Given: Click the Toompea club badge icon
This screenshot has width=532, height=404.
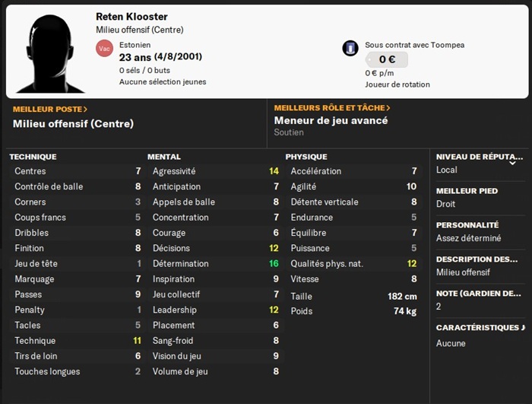Looking at the screenshot, I should click(350, 48).
